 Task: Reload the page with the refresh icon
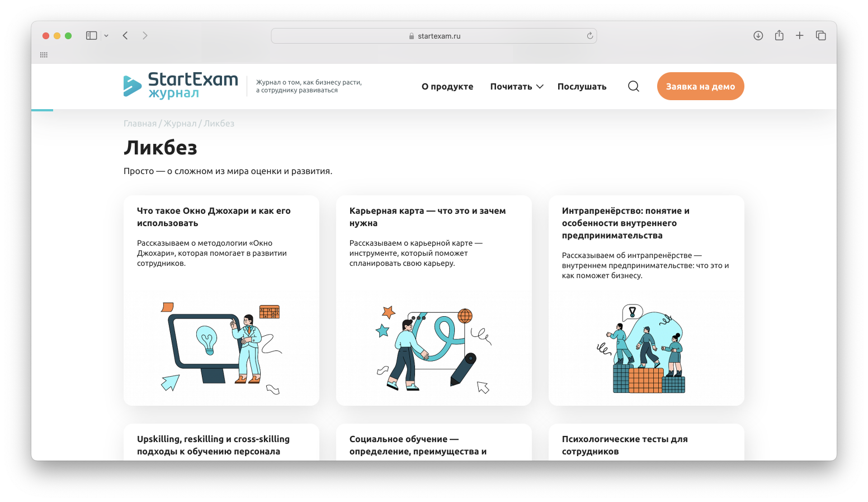(x=590, y=36)
